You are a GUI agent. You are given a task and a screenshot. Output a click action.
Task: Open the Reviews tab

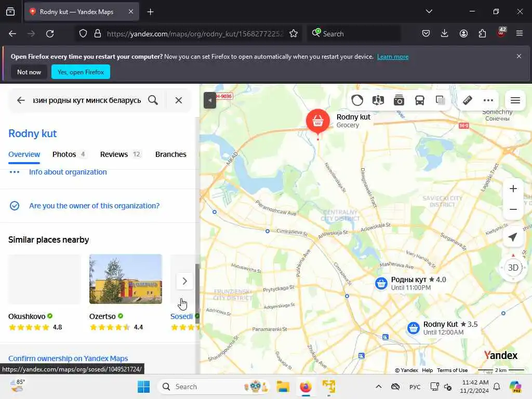click(121, 154)
